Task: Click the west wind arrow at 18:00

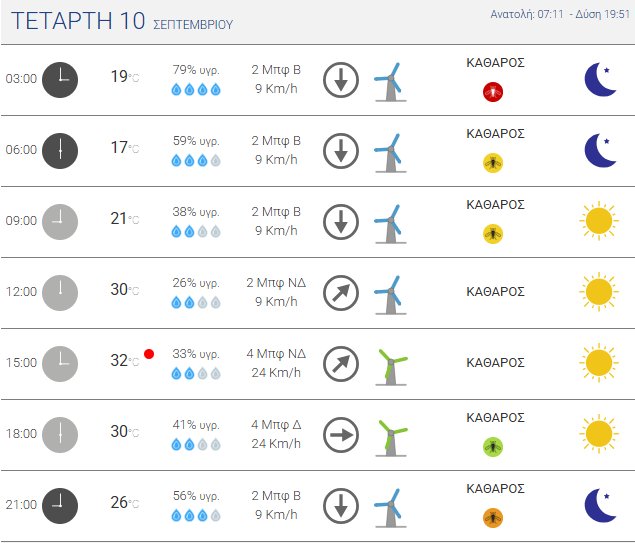Action: click(341, 434)
